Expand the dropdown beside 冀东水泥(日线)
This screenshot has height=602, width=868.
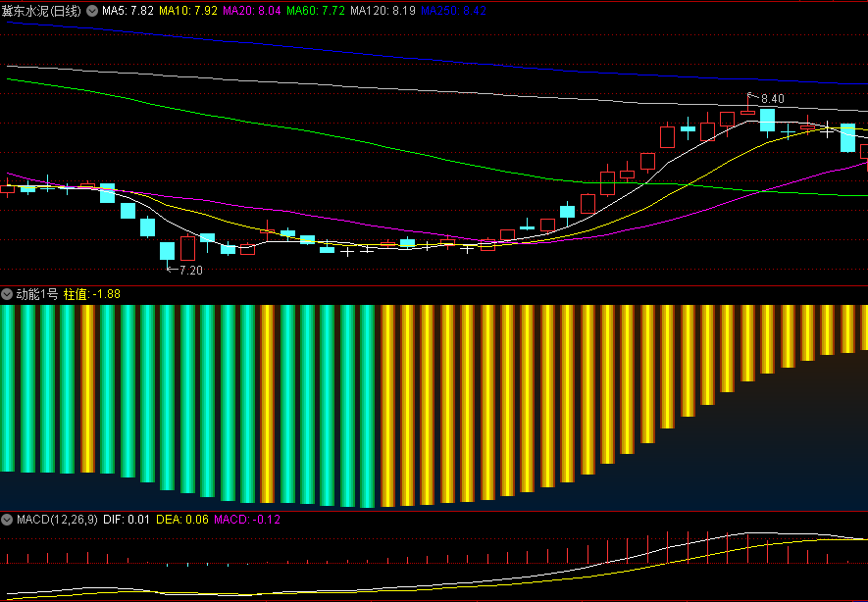click(x=92, y=11)
